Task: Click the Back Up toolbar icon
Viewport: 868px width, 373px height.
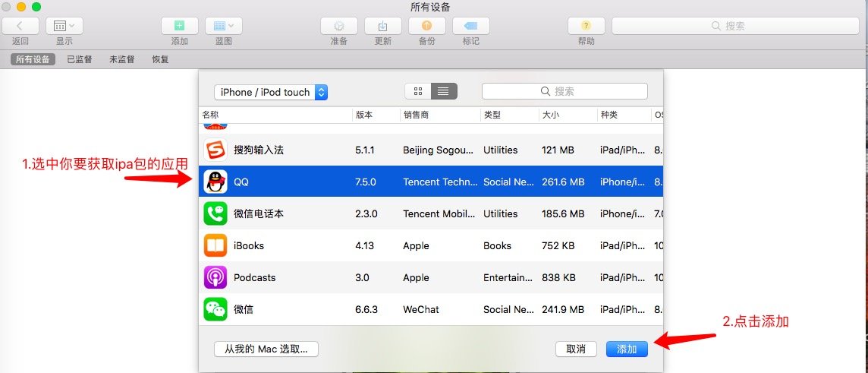Action: point(427,26)
